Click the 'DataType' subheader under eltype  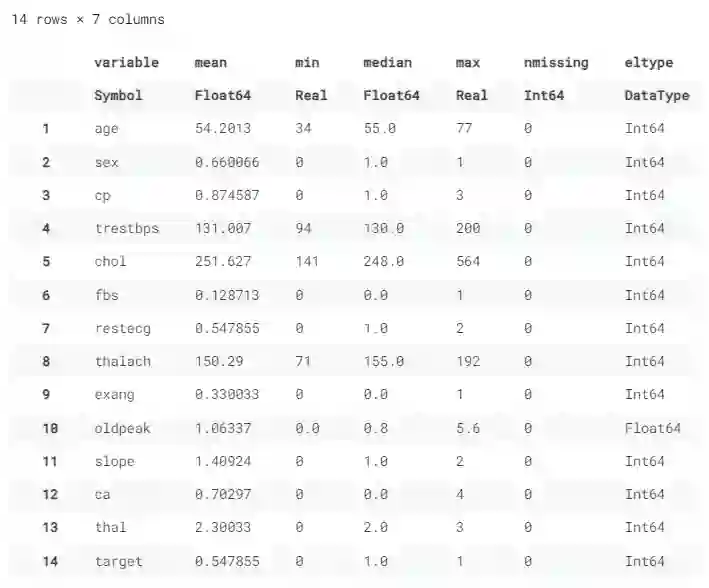pyautogui.click(x=657, y=96)
